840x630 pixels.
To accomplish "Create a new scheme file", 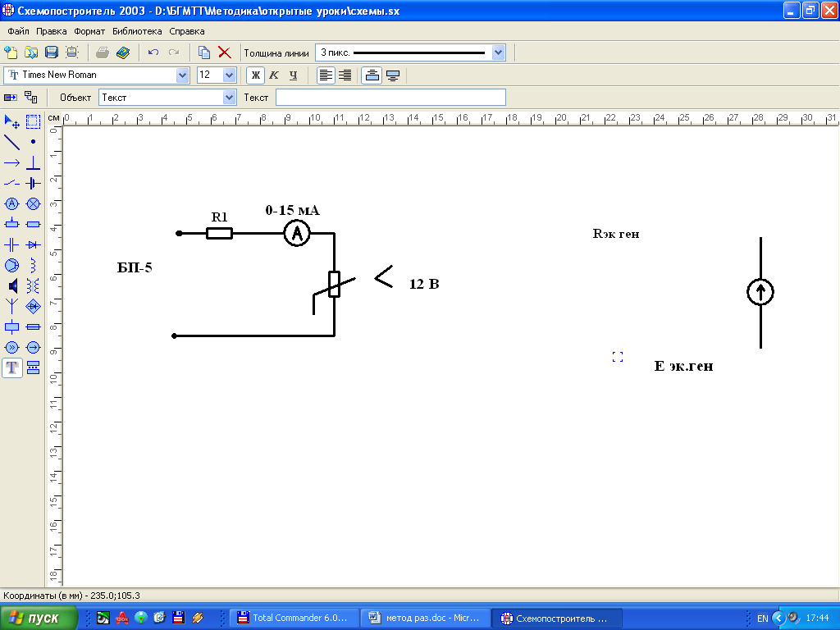I will pyautogui.click(x=11, y=52).
